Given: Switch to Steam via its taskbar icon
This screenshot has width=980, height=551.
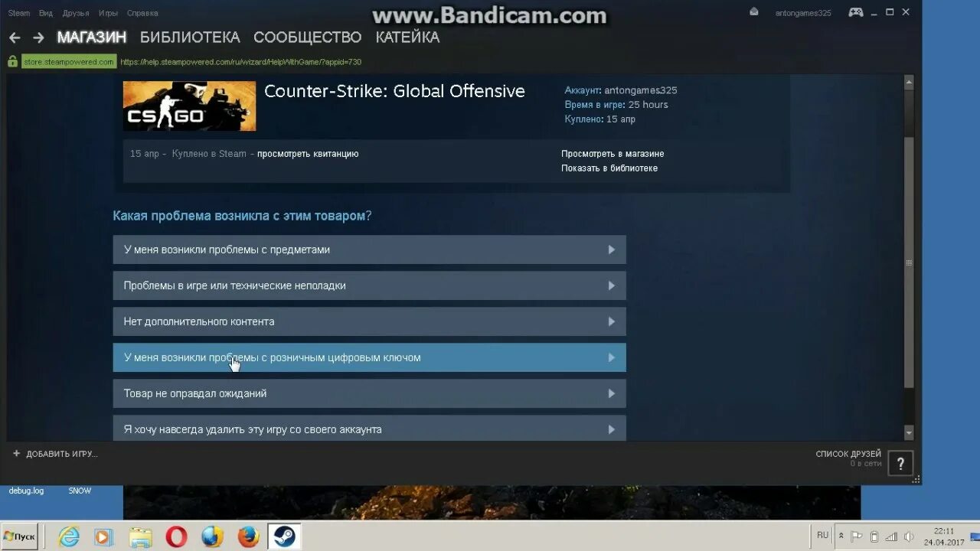Looking at the screenshot, I should (285, 536).
